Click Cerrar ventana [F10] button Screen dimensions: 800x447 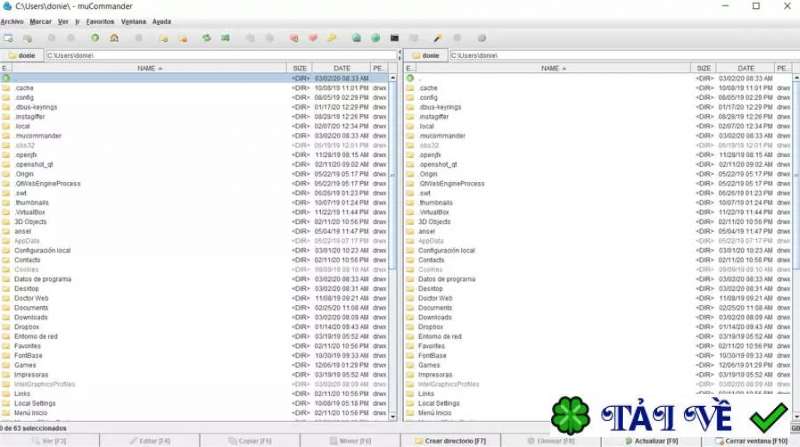click(x=751, y=441)
